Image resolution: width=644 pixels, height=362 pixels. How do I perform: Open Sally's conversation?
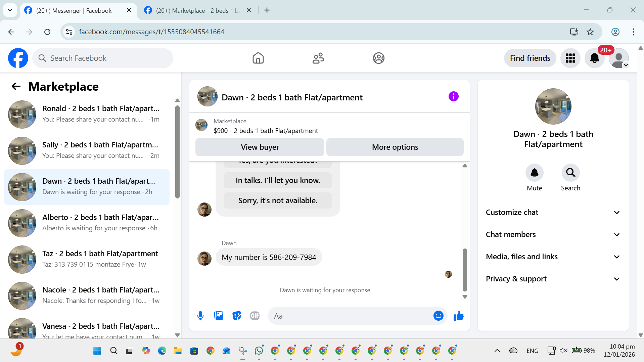(x=87, y=151)
